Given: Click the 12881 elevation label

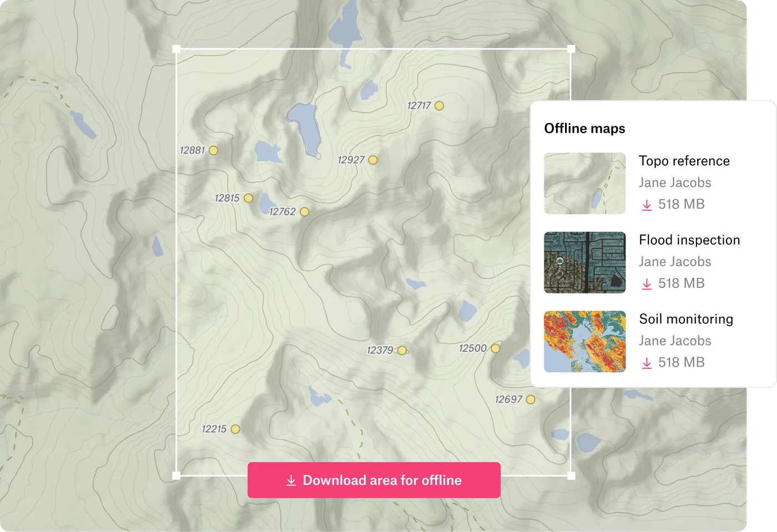Looking at the screenshot, I should tap(193, 150).
